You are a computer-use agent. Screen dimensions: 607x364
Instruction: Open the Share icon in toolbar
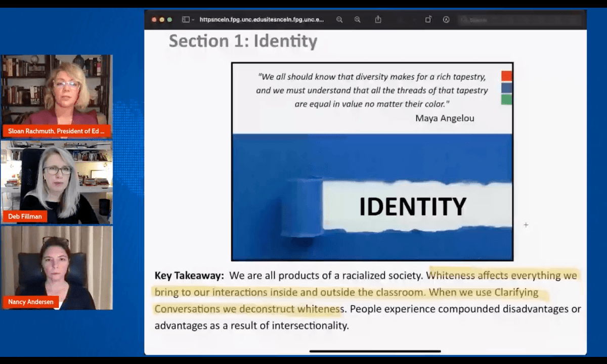(x=378, y=20)
